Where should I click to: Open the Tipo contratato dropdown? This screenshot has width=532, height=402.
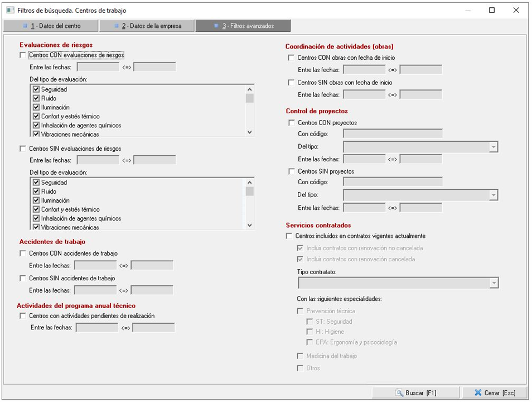point(493,283)
